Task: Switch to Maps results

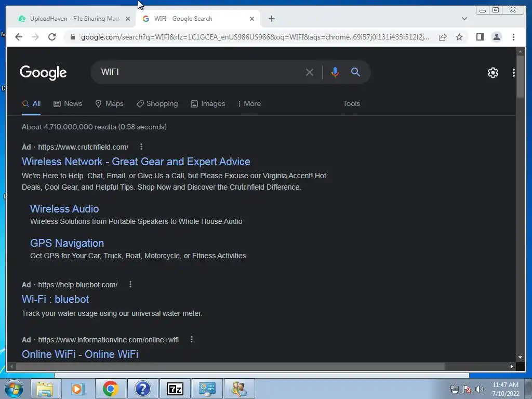Action: (x=109, y=104)
